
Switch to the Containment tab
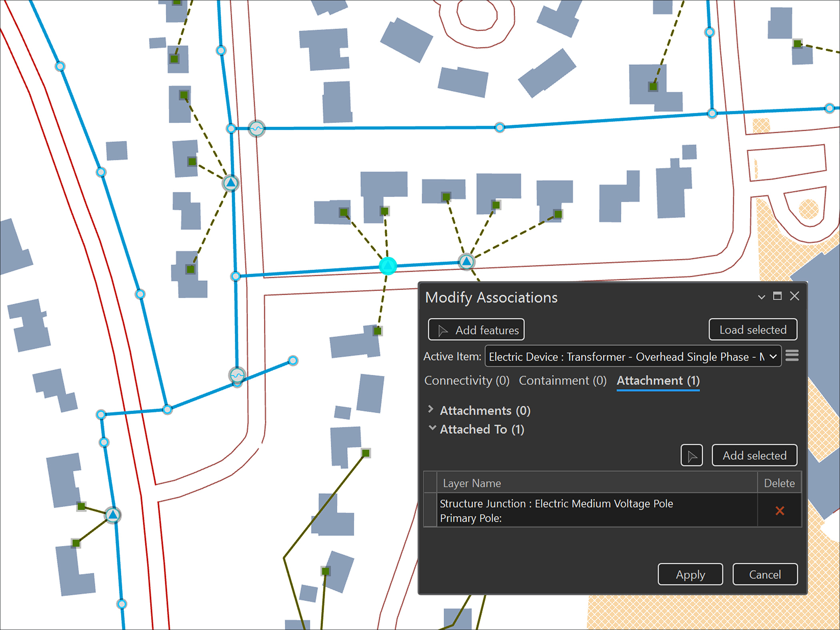coord(562,380)
